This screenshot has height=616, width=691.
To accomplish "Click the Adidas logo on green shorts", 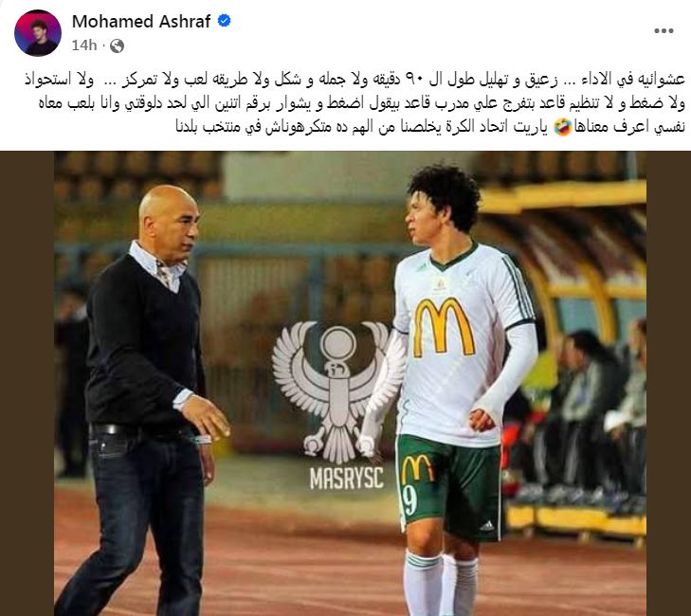I will pyautogui.click(x=486, y=526).
